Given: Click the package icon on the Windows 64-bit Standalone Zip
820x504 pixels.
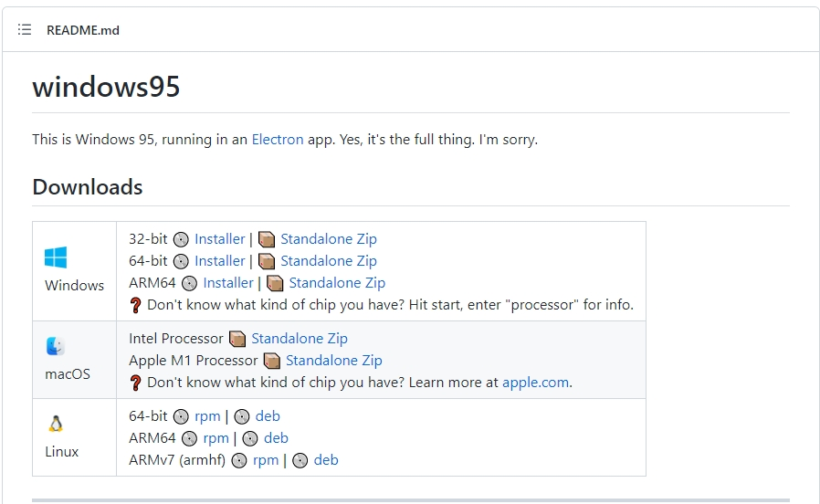Looking at the screenshot, I should tap(267, 261).
